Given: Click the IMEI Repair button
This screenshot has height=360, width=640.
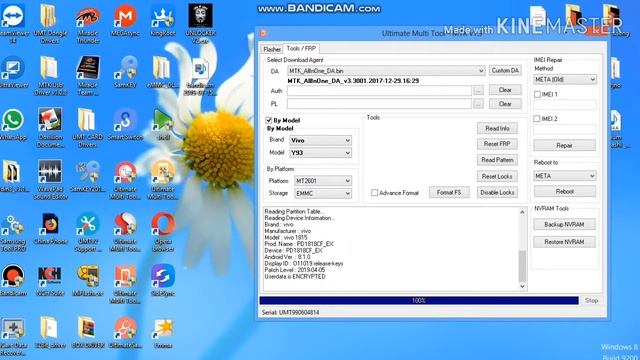Looking at the screenshot, I should [564, 145].
